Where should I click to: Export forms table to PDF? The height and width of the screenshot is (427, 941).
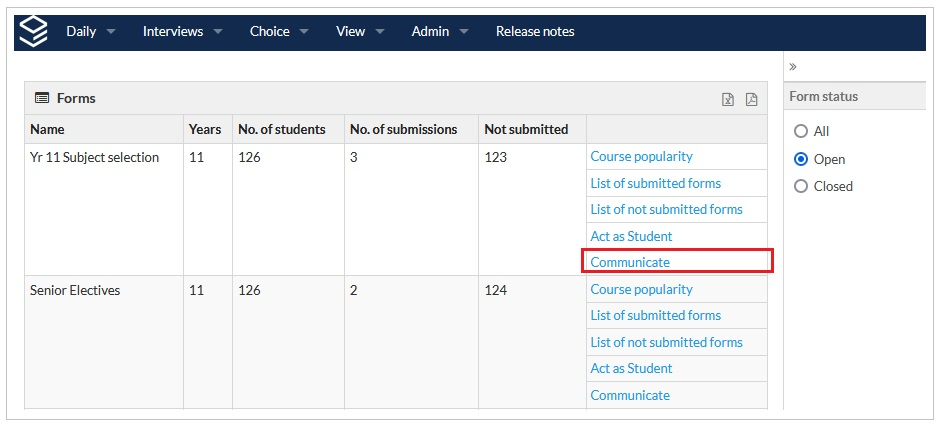point(751,99)
